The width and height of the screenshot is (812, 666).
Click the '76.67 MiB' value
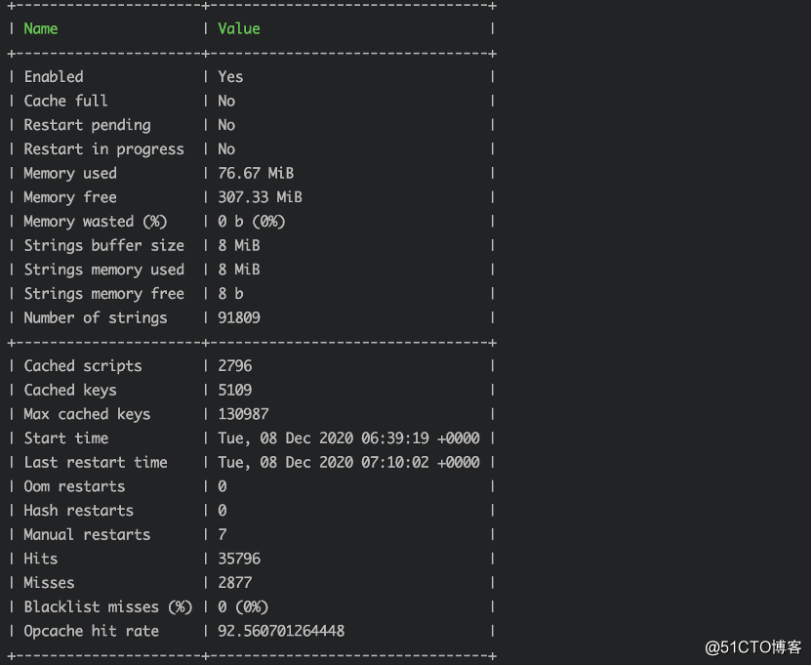point(256,173)
